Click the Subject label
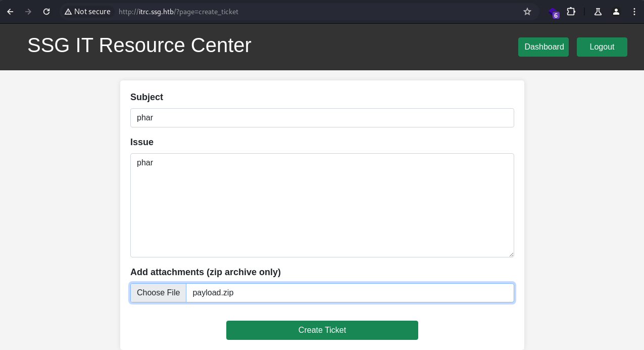Image resolution: width=644 pixels, height=350 pixels. (146, 97)
